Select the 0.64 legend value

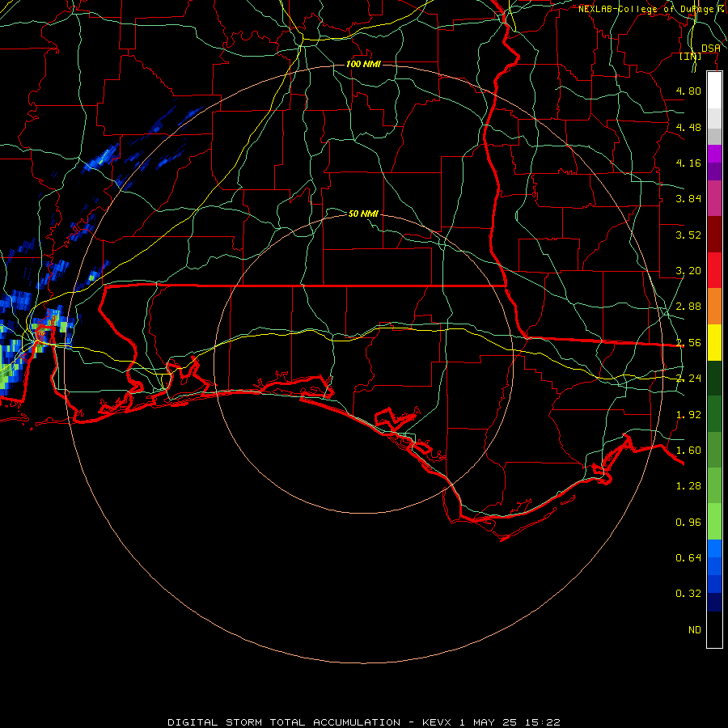click(x=688, y=557)
